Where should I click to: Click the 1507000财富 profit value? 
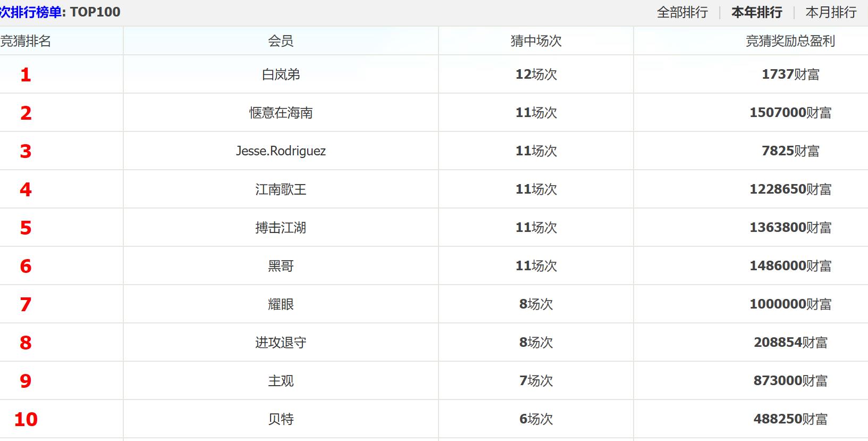click(790, 113)
